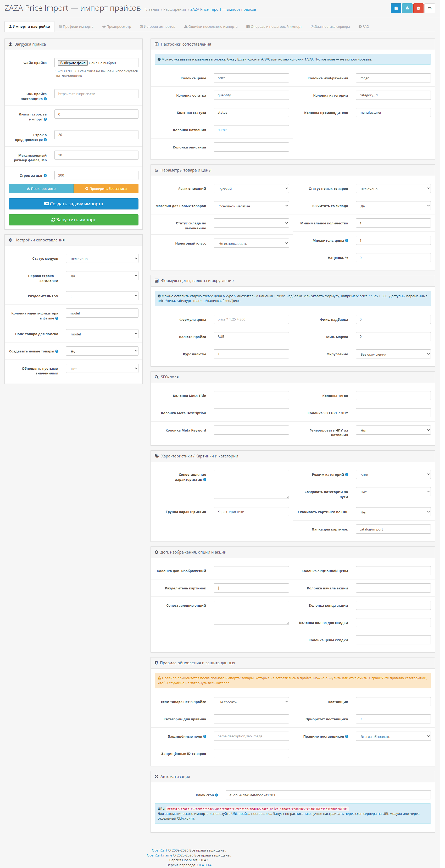Click the red trash delete icon
The height and width of the screenshot is (868, 445).
(418, 8)
